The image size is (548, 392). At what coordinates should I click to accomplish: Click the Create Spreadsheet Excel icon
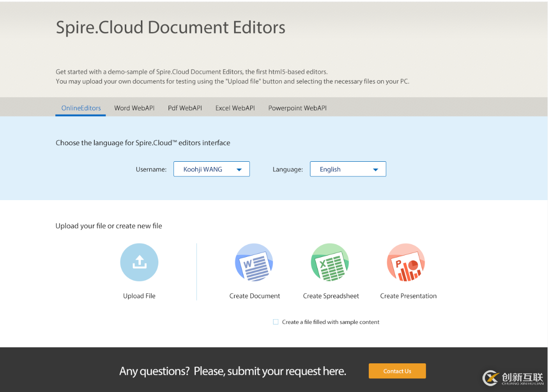330,262
